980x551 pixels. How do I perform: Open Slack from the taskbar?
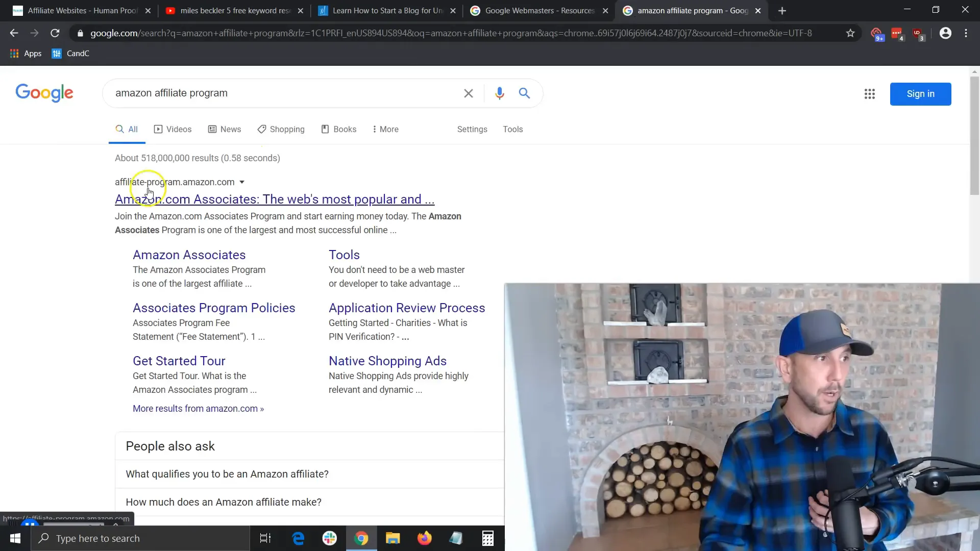(x=330, y=538)
